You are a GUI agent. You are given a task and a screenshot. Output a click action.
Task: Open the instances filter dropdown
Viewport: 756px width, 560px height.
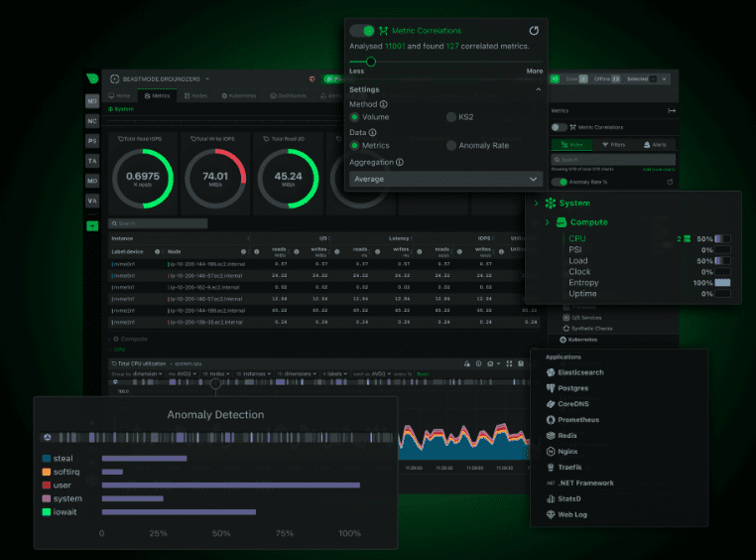[253, 373]
